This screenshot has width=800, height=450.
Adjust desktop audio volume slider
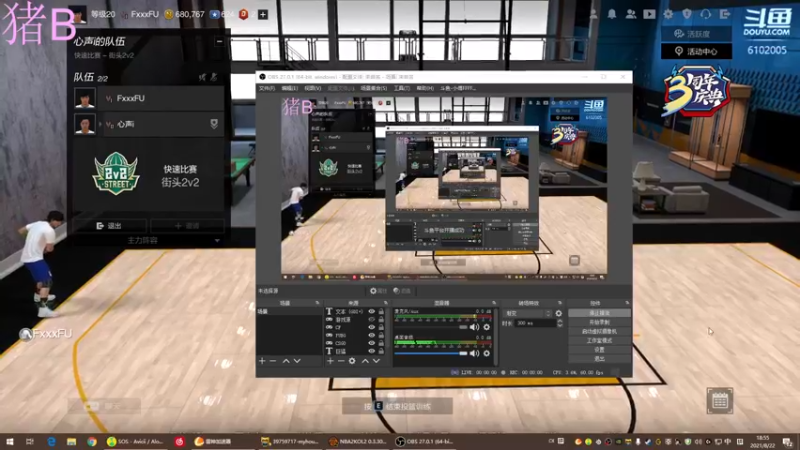pos(431,353)
